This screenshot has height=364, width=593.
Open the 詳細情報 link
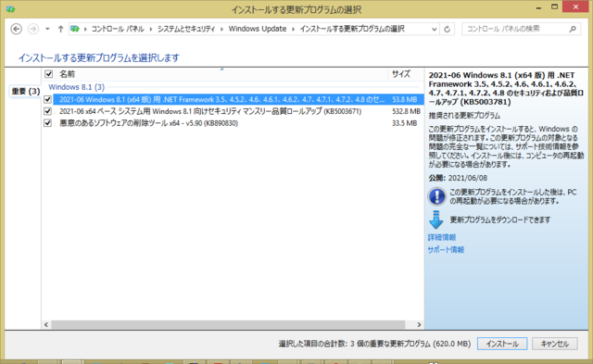click(x=442, y=237)
